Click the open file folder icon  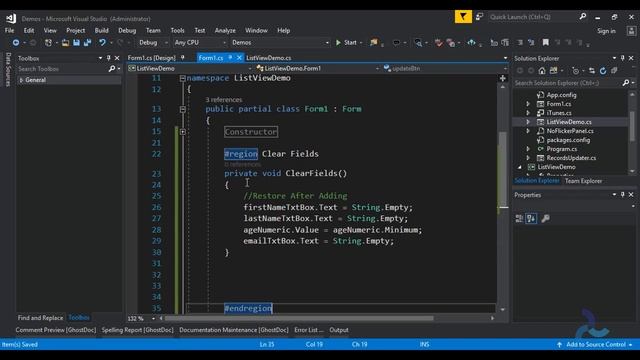click(x=65, y=42)
